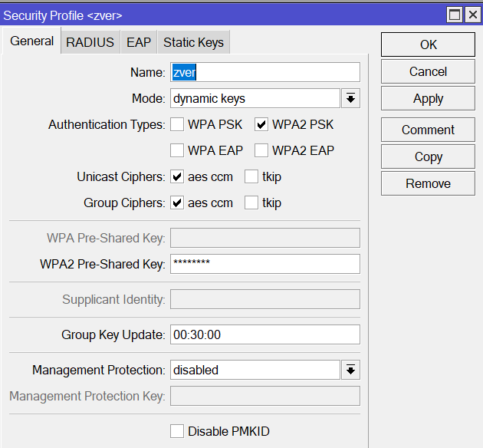Apply the security profile changes
Viewport: 483px width, 448px height.
[x=428, y=99]
